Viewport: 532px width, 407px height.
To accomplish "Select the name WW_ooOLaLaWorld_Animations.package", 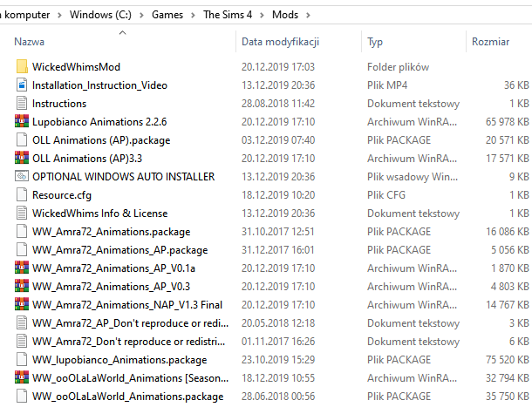I will pyautogui.click(x=127, y=397).
